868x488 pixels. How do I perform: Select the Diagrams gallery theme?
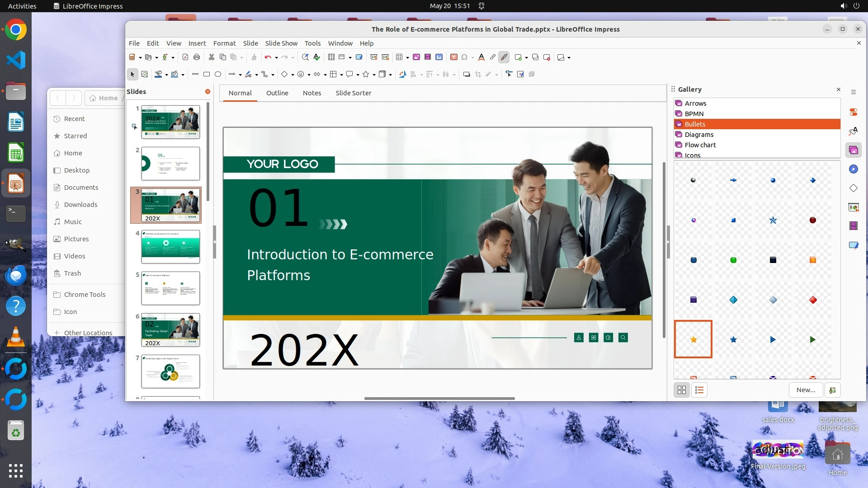click(699, 135)
